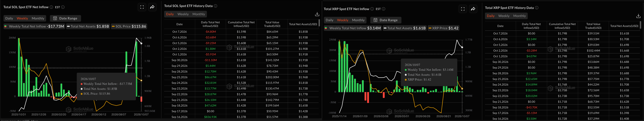Expand the XRP inflow chart to fullscreen
This screenshot has width=644, height=121.
[x=463, y=9]
